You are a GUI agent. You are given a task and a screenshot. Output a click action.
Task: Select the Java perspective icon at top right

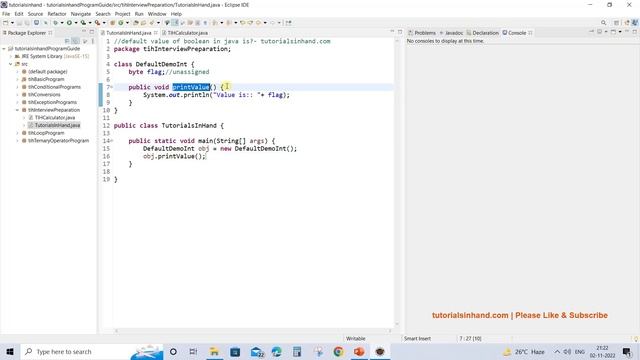[635, 23]
